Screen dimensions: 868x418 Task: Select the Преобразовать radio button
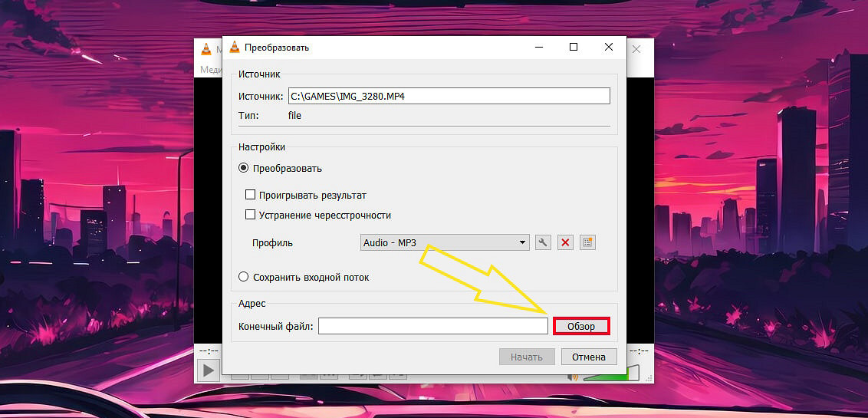tap(244, 168)
